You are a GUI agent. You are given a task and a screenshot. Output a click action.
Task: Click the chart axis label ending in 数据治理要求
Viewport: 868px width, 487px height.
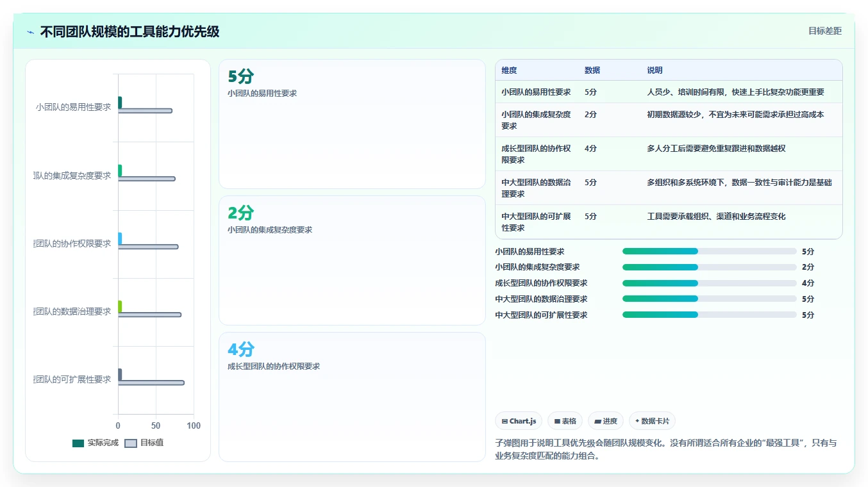pyautogui.click(x=72, y=311)
